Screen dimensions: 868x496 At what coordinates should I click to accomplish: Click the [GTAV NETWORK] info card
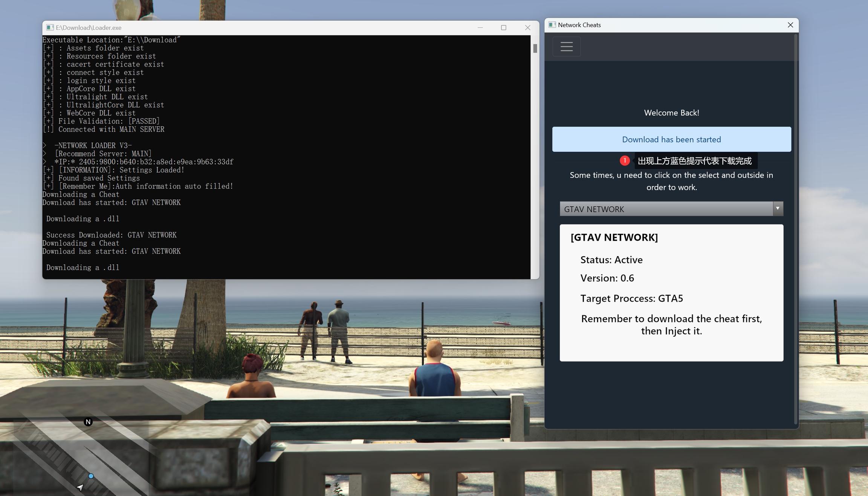[x=671, y=292]
